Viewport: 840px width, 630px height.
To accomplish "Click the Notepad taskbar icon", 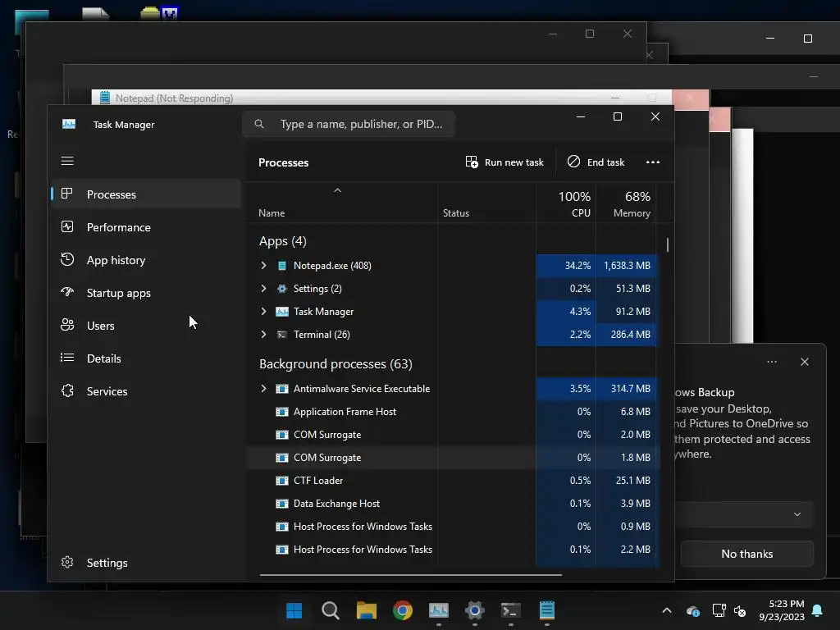I will point(547,610).
